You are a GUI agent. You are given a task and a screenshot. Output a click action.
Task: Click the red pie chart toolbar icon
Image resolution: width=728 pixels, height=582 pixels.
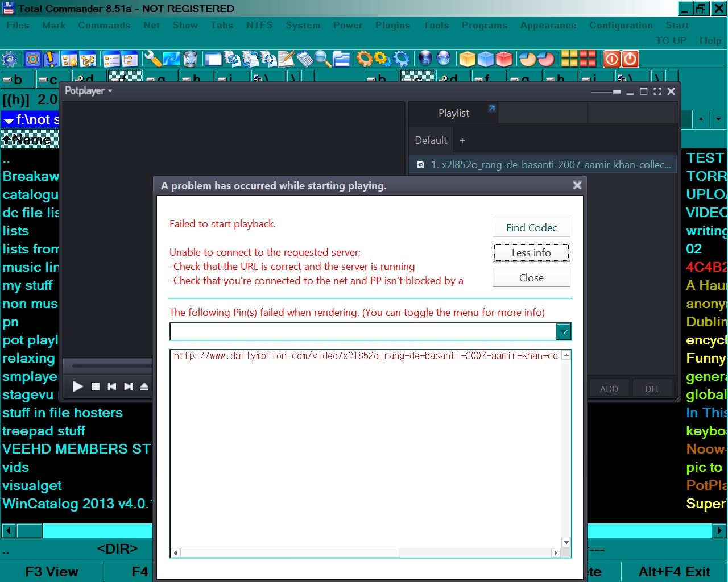546,59
